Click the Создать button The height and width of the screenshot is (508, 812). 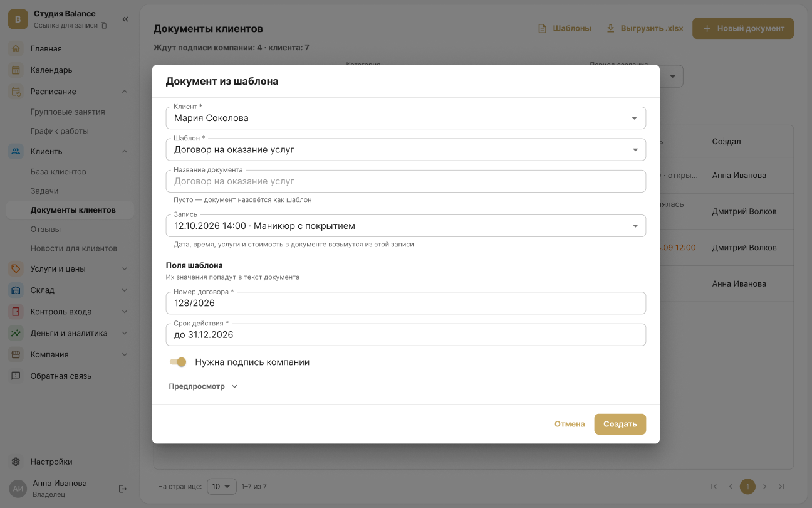pyautogui.click(x=620, y=424)
